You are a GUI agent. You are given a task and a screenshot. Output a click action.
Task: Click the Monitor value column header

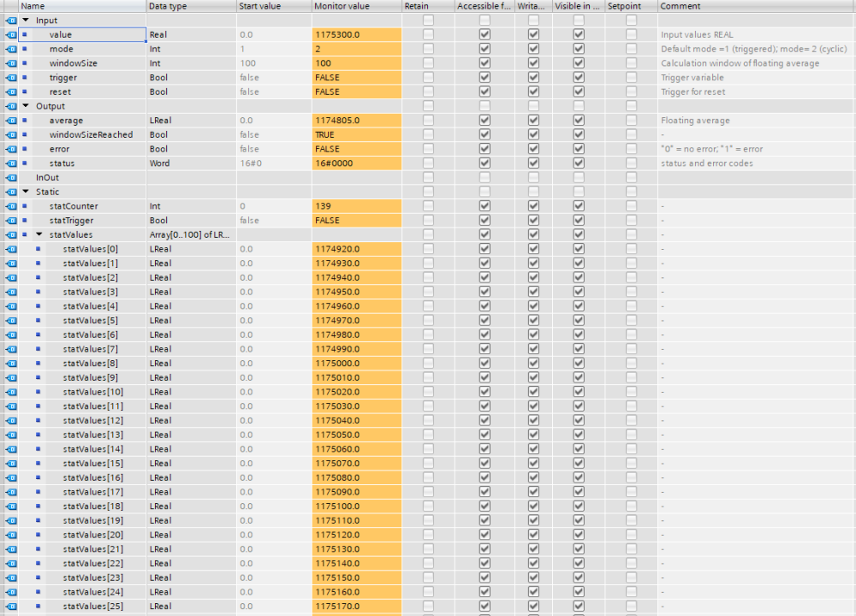tap(357, 6)
